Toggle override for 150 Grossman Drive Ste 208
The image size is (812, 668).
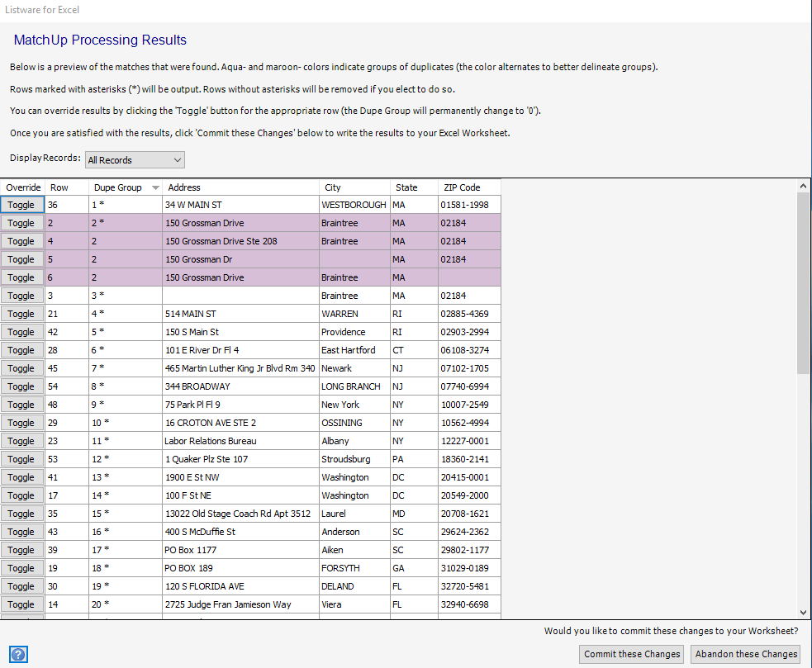[x=21, y=241]
